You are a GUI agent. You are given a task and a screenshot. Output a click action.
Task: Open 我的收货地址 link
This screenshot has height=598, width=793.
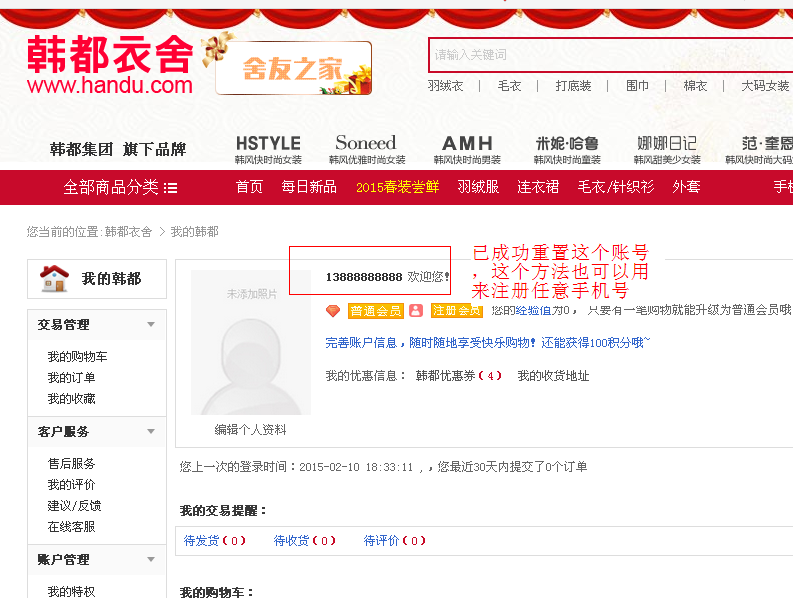click(x=553, y=376)
